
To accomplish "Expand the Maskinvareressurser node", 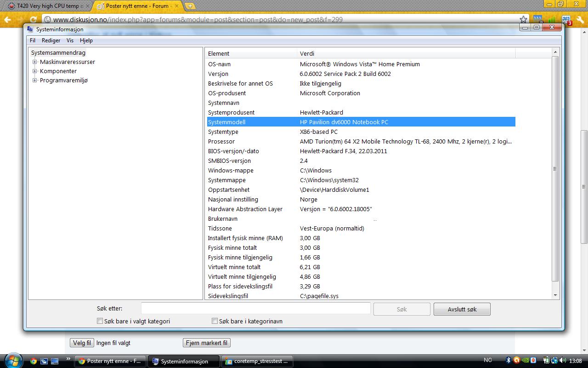I will 34,62.
